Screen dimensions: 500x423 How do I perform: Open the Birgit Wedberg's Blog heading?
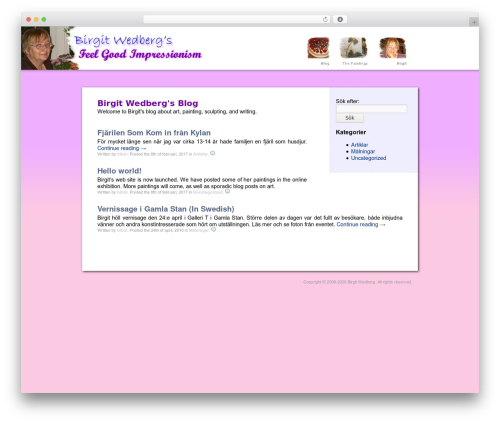pos(148,103)
